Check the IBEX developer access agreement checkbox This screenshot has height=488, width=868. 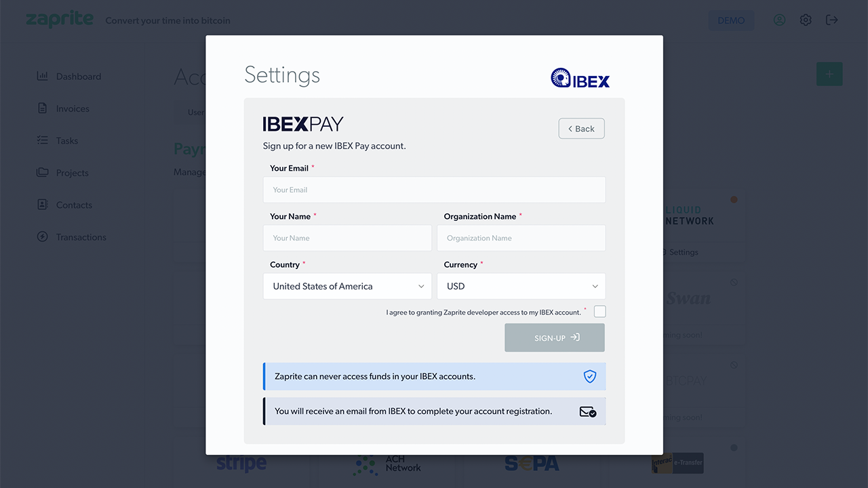(599, 312)
